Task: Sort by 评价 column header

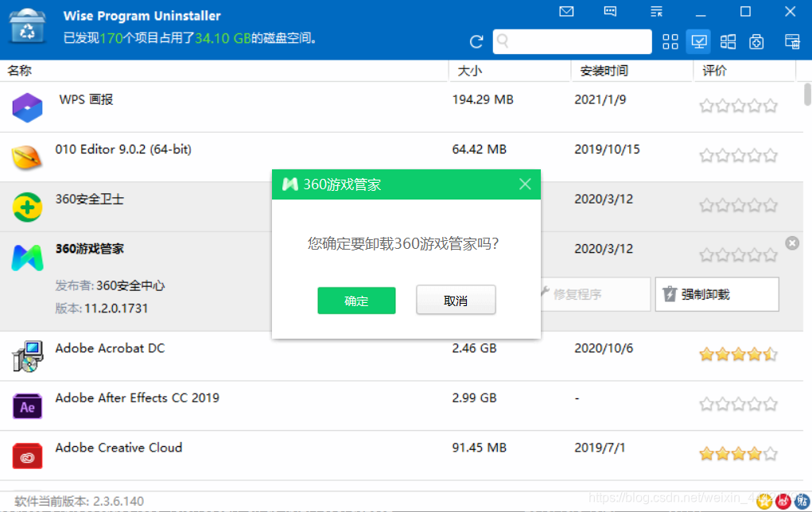Action: [715, 71]
